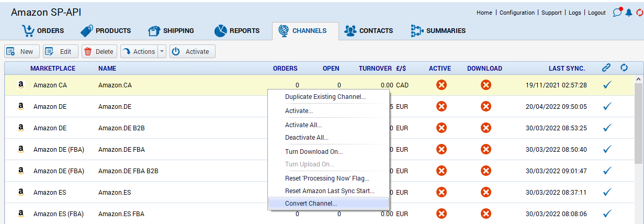Open the notifications bell icon

pos(629,13)
